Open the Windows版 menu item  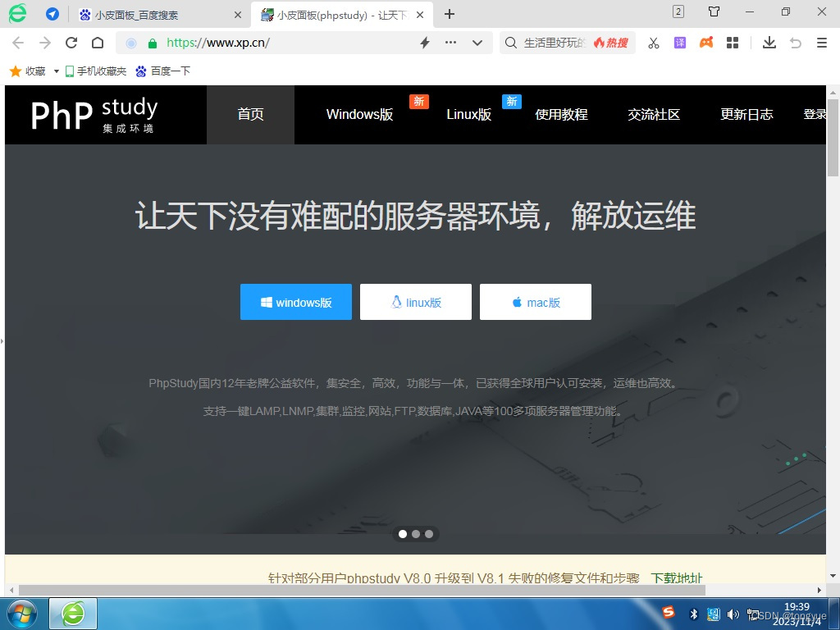click(x=359, y=115)
